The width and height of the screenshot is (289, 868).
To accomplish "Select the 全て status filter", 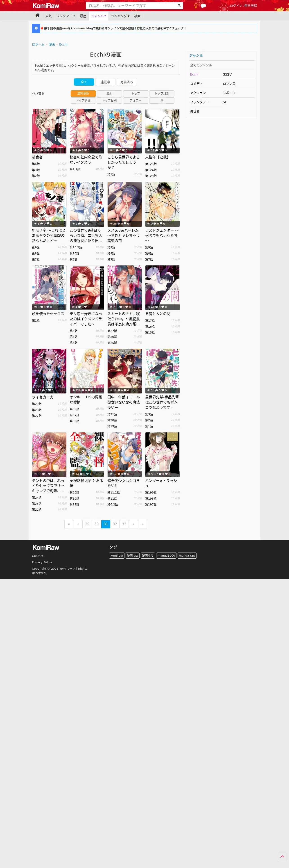I will click(84, 82).
